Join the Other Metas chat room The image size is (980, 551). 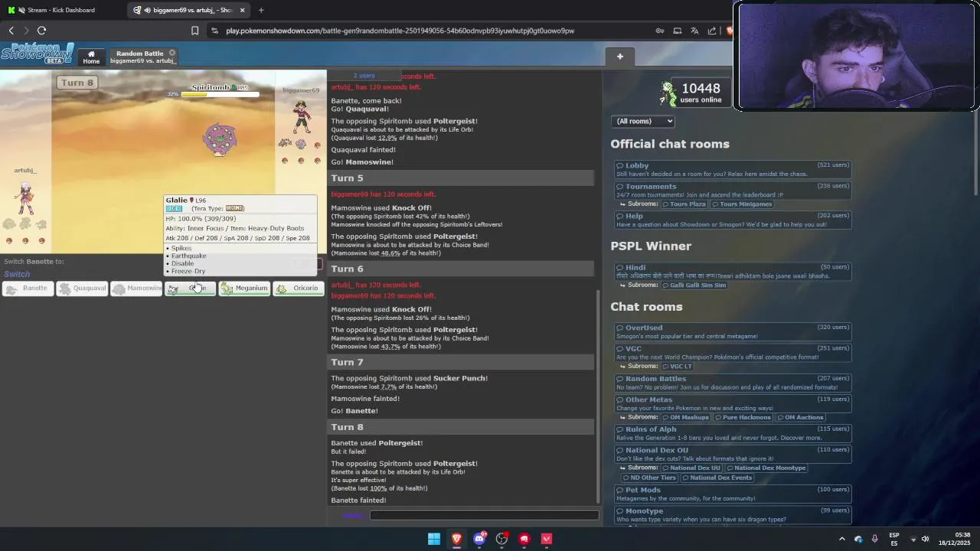(733, 403)
